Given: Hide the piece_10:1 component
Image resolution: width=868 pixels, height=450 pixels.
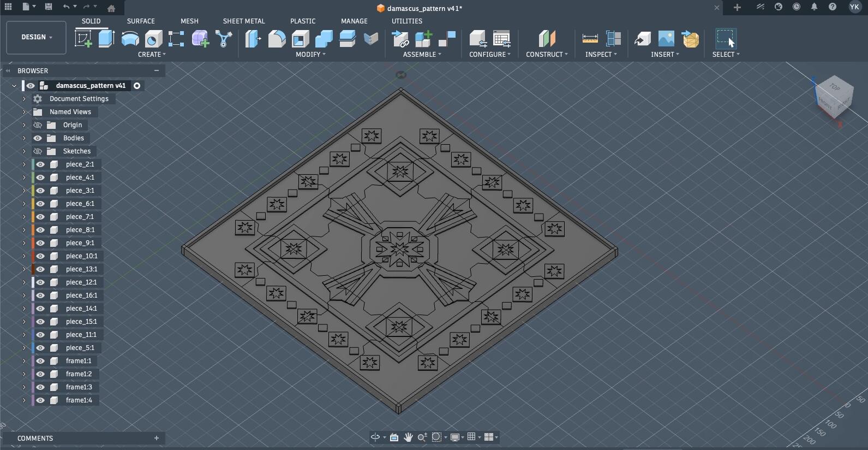Looking at the screenshot, I should click(x=40, y=256).
